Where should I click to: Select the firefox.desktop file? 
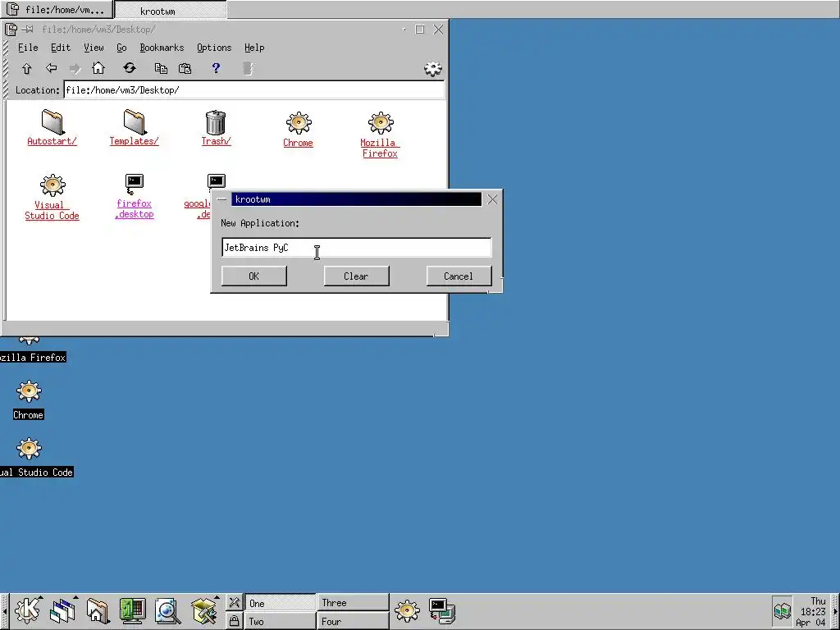click(x=135, y=196)
